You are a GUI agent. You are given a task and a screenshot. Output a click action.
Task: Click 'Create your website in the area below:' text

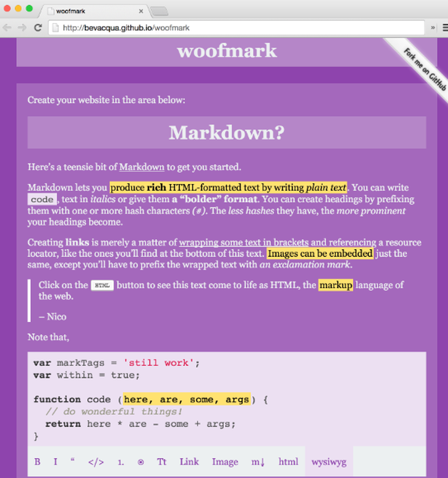tap(106, 100)
